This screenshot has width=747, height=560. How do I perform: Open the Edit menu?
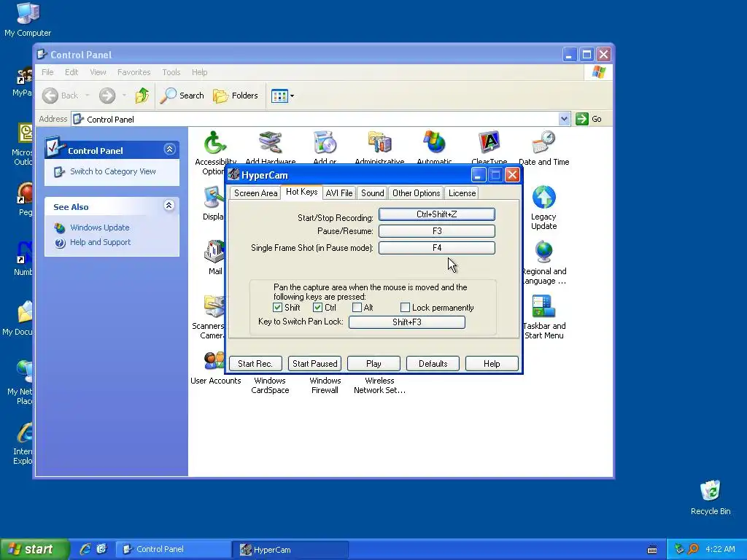click(x=71, y=72)
